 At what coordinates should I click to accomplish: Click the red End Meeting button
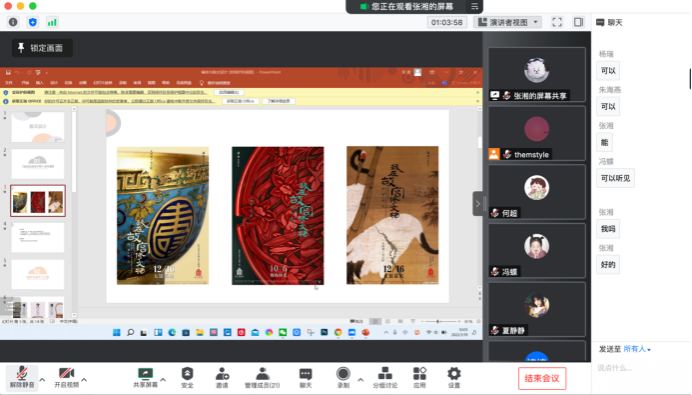click(542, 378)
